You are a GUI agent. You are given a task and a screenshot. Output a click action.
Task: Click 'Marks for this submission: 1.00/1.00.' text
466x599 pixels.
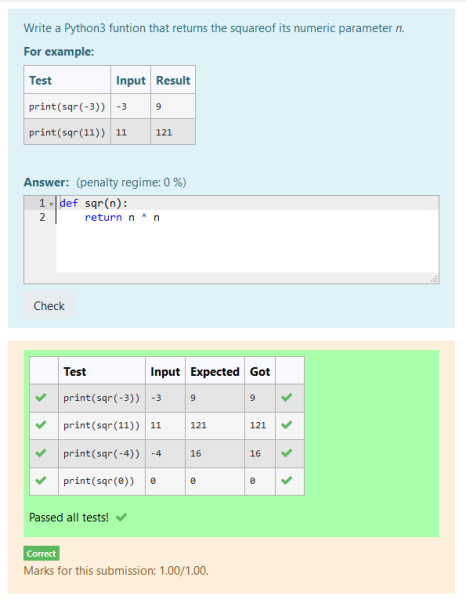coord(116,571)
